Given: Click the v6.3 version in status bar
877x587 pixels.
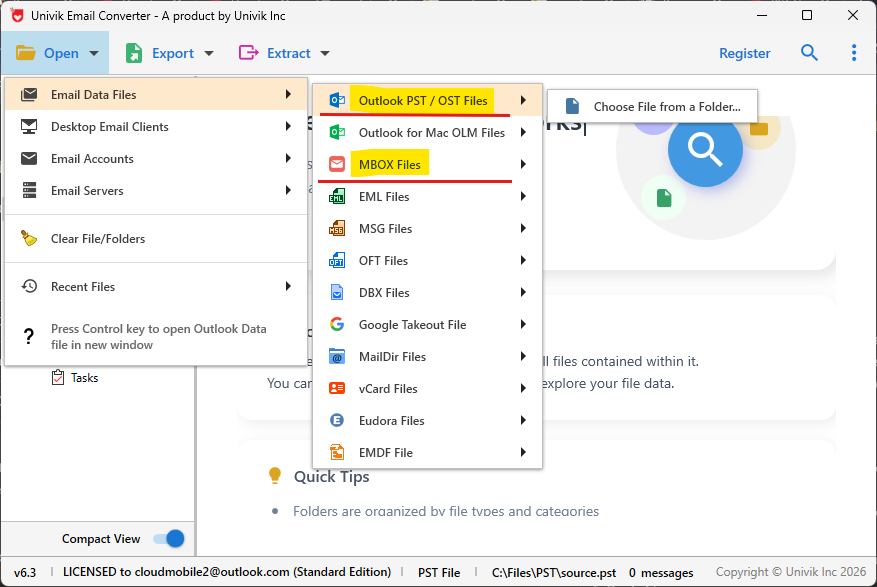Looking at the screenshot, I should tap(25, 572).
